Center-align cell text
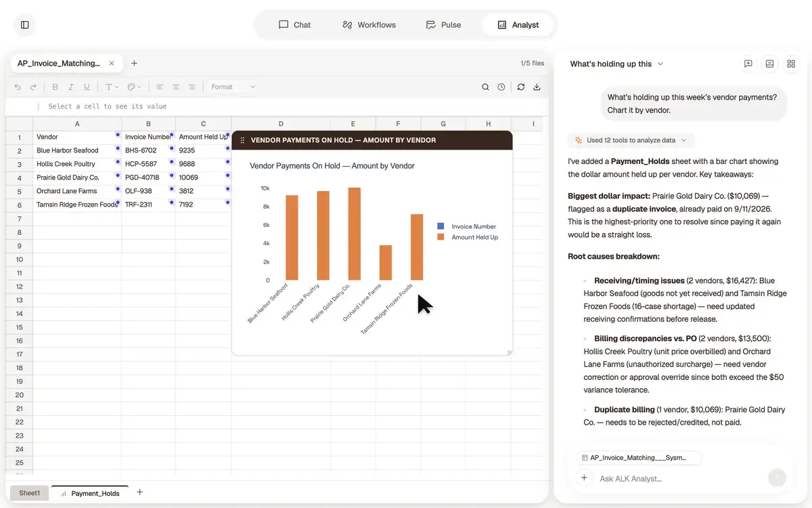 point(176,87)
